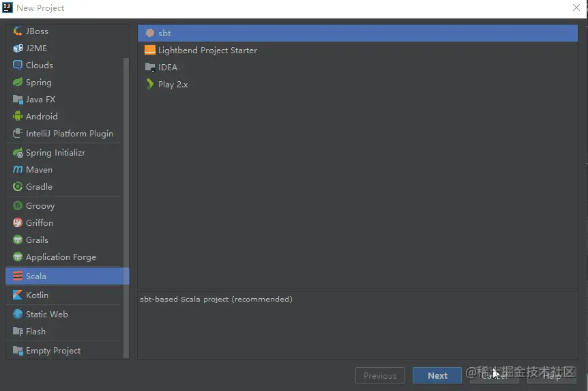Viewport: 588px width, 391px height.
Task: Select Maven label in the list
Action: click(39, 170)
